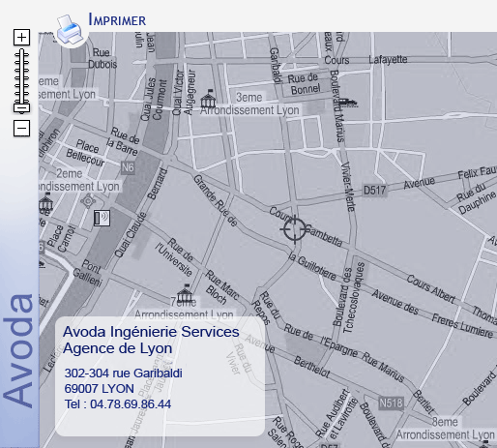Viewport: 497px width, 448px height.
Task: Click the "Place Bellecour" label
Action: point(85,153)
